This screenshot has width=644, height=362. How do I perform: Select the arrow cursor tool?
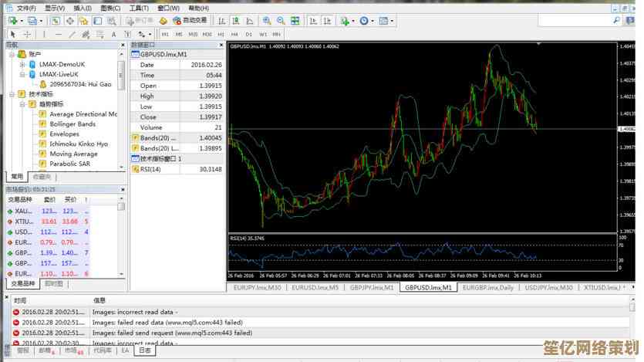pos(13,34)
